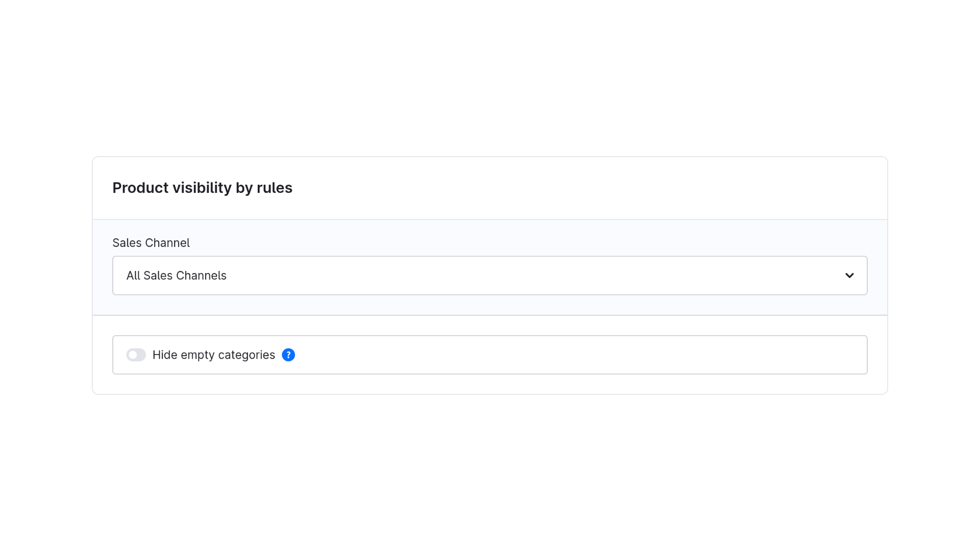This screenshot has width=980, height=551.
Task: Expand the All Sales Channels select box
Action: 490,275
